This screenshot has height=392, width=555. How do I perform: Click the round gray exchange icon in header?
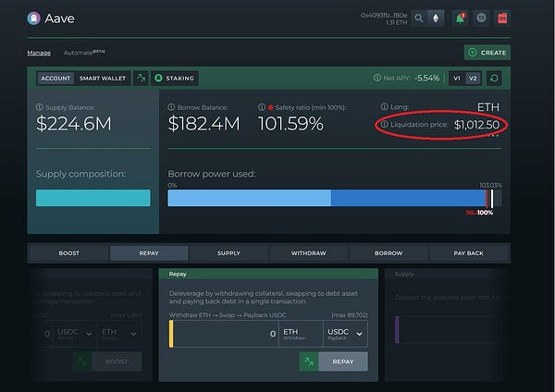[481, 18]
